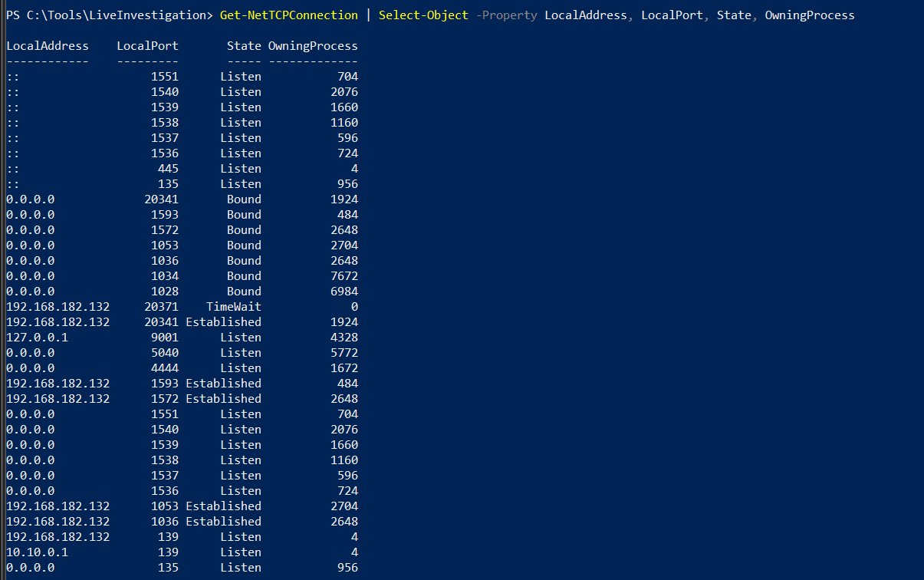This screenshot has width=924, height=580.
Task: Click owning process 2704 in Bound row
Action: pos(344,246)
